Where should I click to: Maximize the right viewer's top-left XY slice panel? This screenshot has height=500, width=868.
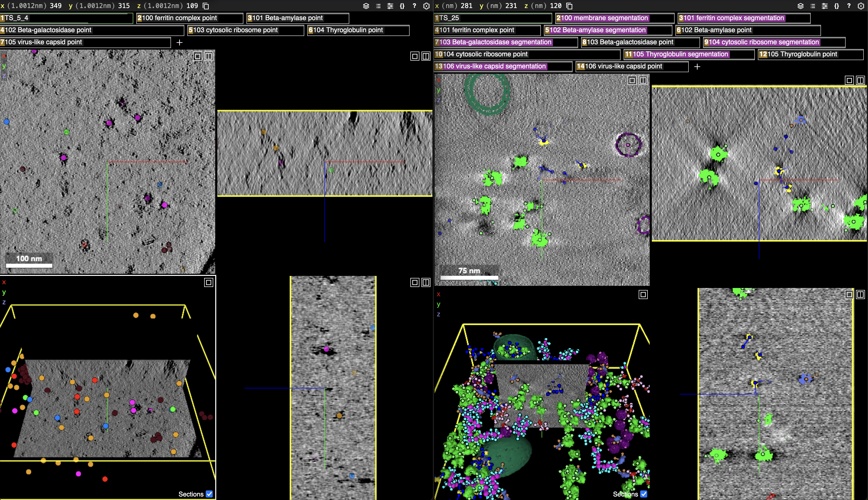coord(632,80)
